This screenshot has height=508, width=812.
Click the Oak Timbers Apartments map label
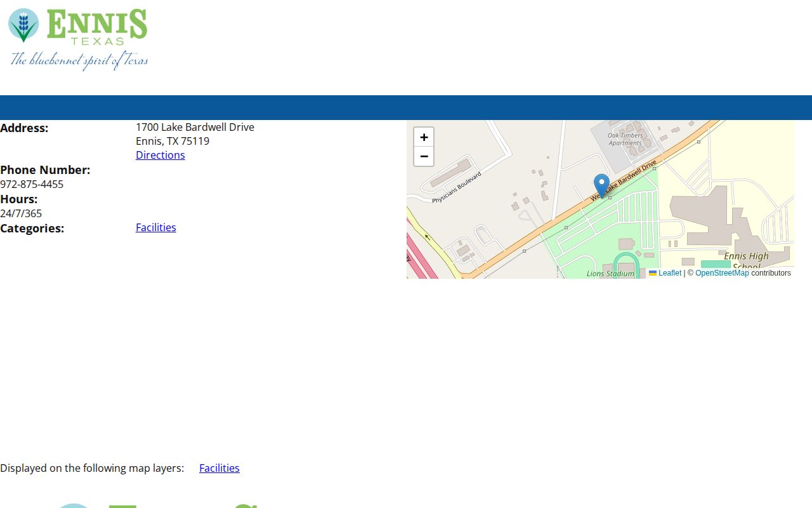625,139
